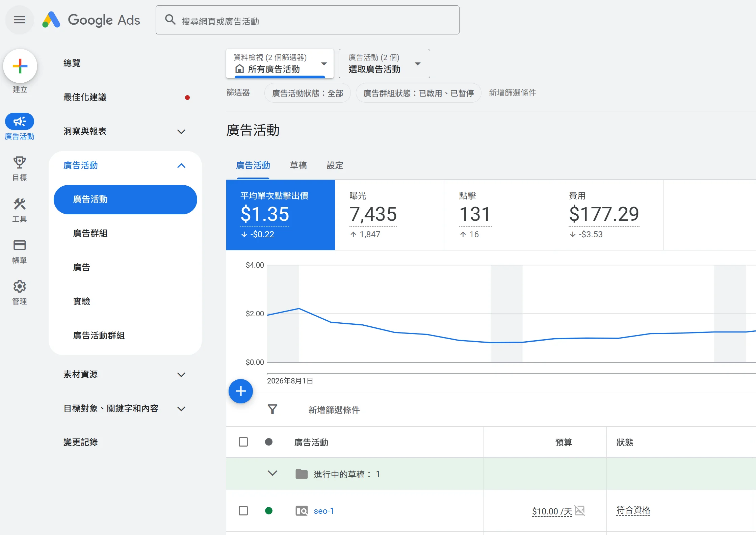Open 實驗 in the sidebar

coord(81,301)
